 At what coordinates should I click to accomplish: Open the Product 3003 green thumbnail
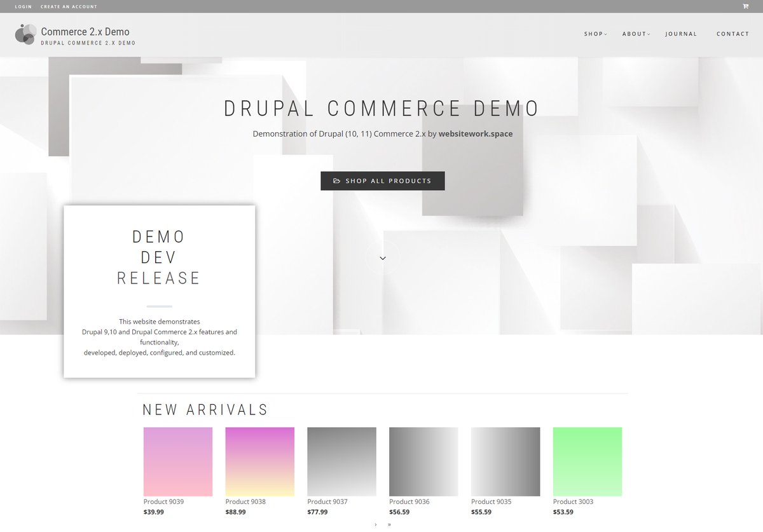587,461
